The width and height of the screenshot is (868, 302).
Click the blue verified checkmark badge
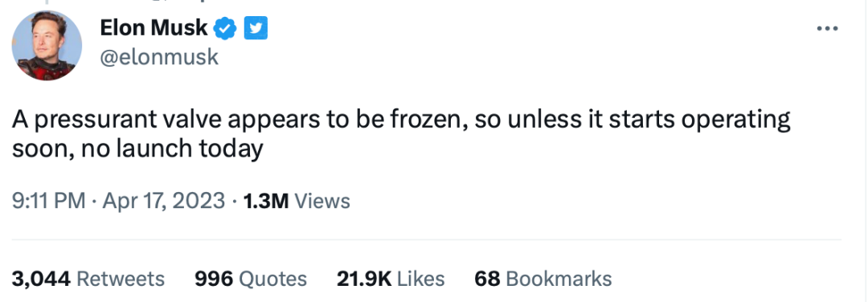click(x=226, y=27)
